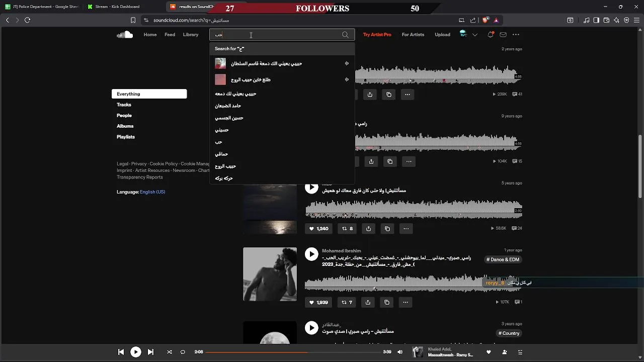
Task: Repost the track with 7 reposts
Action: 347,302
